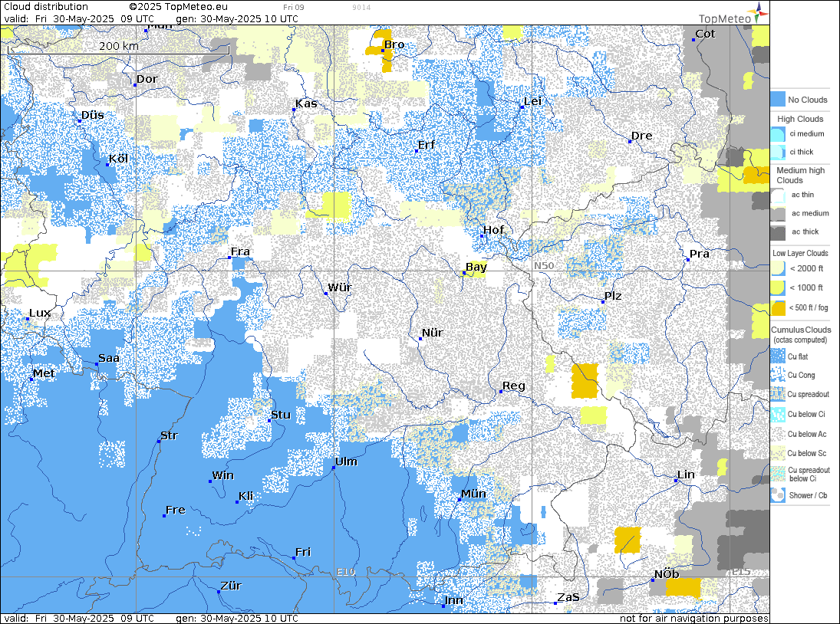Pick the ac thick legend swatch
The width and height of the screenshot is (840, 624).
[778, 232]
